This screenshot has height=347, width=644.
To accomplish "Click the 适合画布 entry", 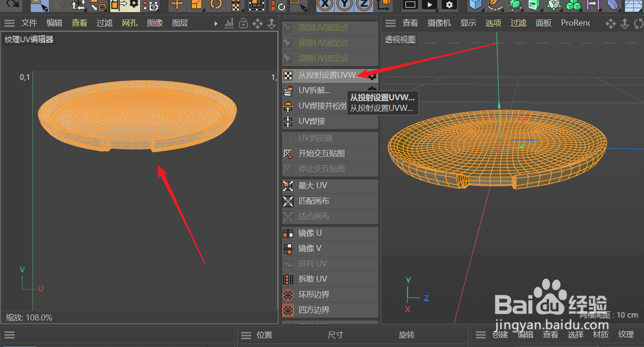I will 329,217.
